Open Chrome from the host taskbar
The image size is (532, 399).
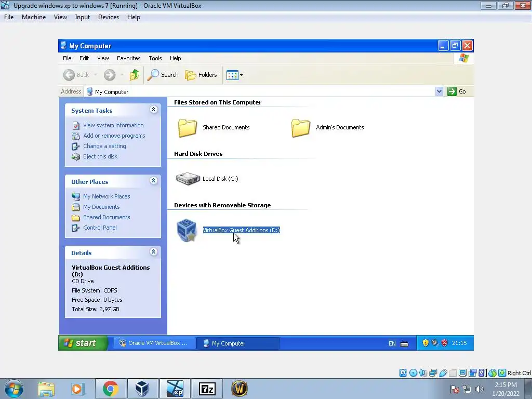click(x=110, y=389)
